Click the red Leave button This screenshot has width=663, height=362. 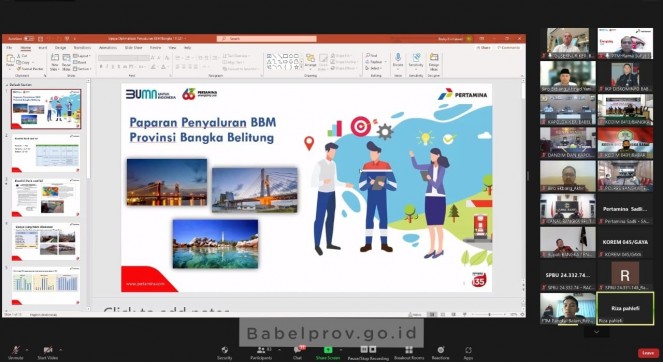[648, 353]
